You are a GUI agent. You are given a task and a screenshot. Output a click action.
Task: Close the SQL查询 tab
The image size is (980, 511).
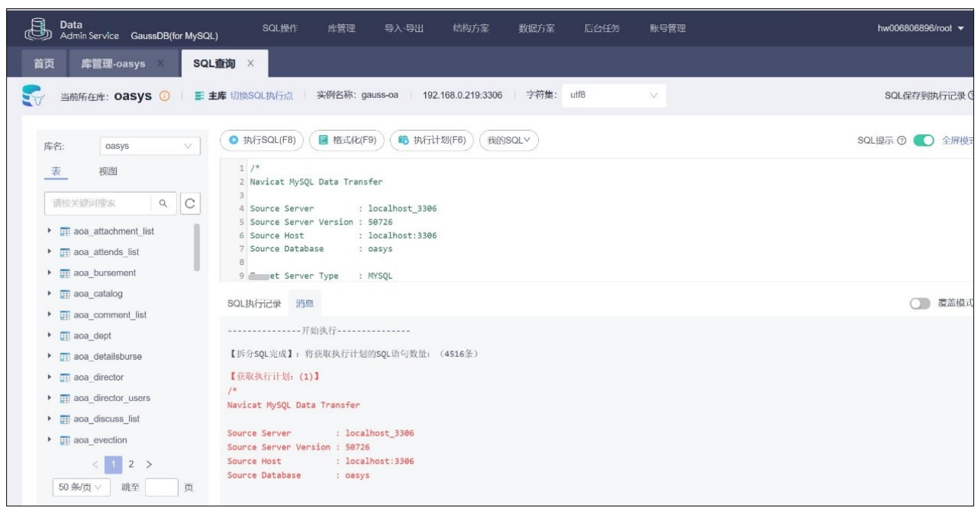(251, 64)
